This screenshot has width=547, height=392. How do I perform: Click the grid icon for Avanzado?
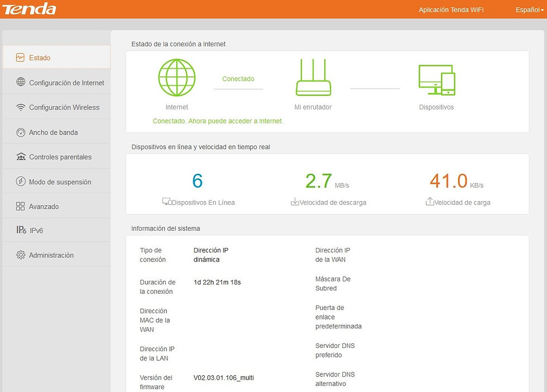20,206
